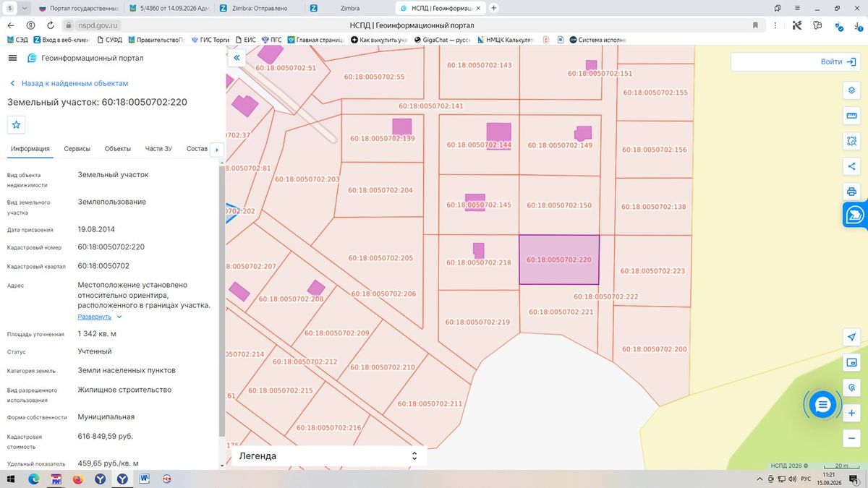
Task: Share the current map view
Action: (x=851, y=166)
